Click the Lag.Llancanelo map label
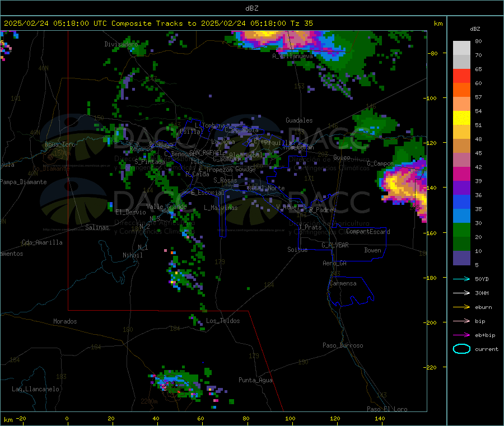This screenshot has height=426, width=504. tap(36, 390)
